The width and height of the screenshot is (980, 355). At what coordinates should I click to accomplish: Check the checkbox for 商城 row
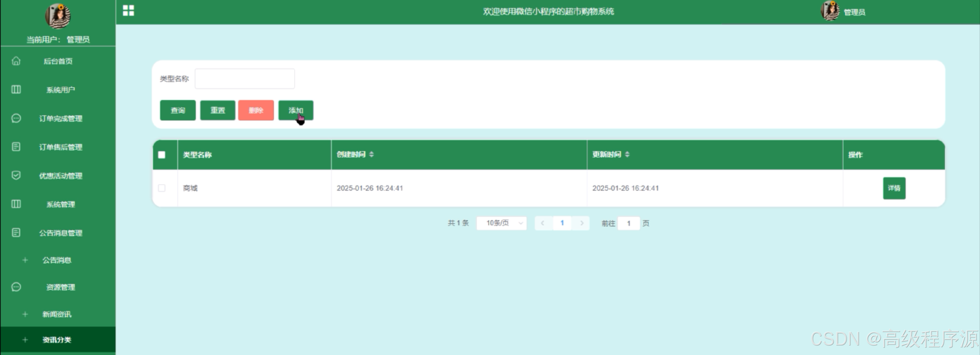click(162, 188)
